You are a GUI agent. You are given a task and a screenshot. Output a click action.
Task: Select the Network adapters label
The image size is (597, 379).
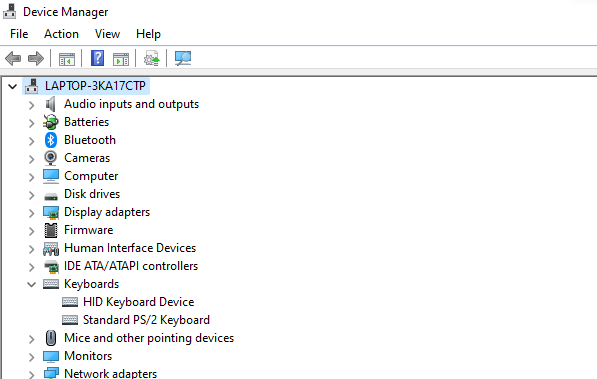[x=110, y=373]
